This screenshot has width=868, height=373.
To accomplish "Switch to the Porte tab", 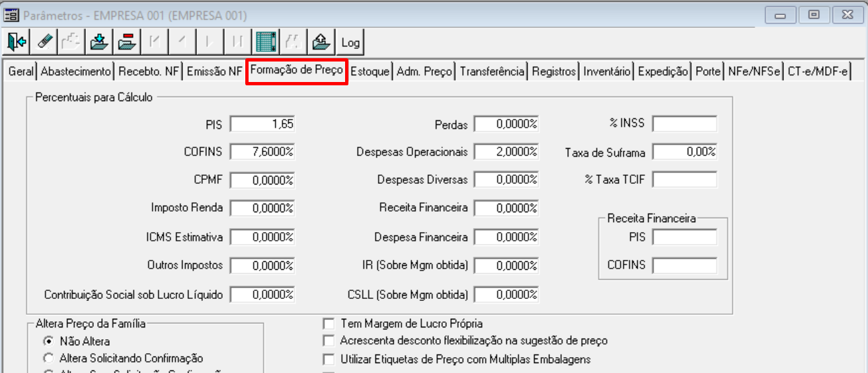I will [x=708, y=71].
